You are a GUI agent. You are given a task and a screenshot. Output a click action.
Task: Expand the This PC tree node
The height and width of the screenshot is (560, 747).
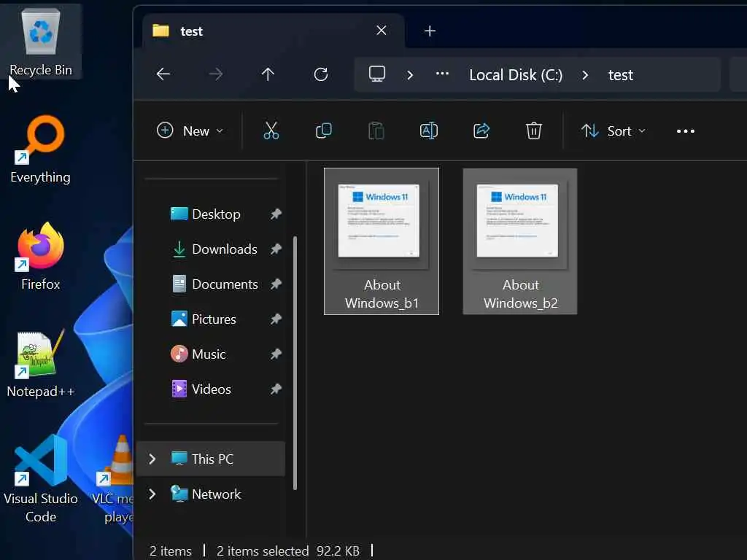(x=152, y=459)
